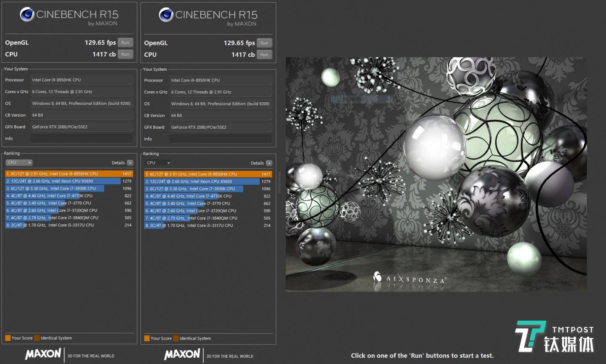606x364 pixels.
Task: Click the Cinebench sphere logo in left panel
Action: pos(27,15)
